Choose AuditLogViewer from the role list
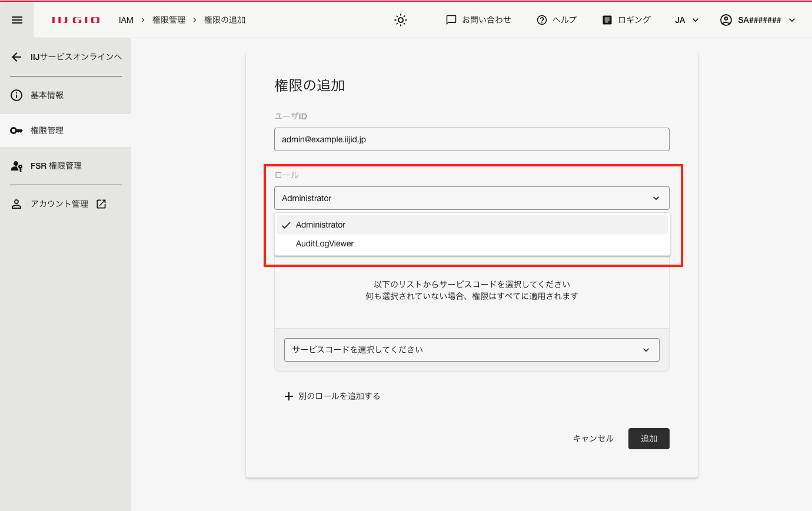This screenshot has height=511, width=812. [325, 243]
